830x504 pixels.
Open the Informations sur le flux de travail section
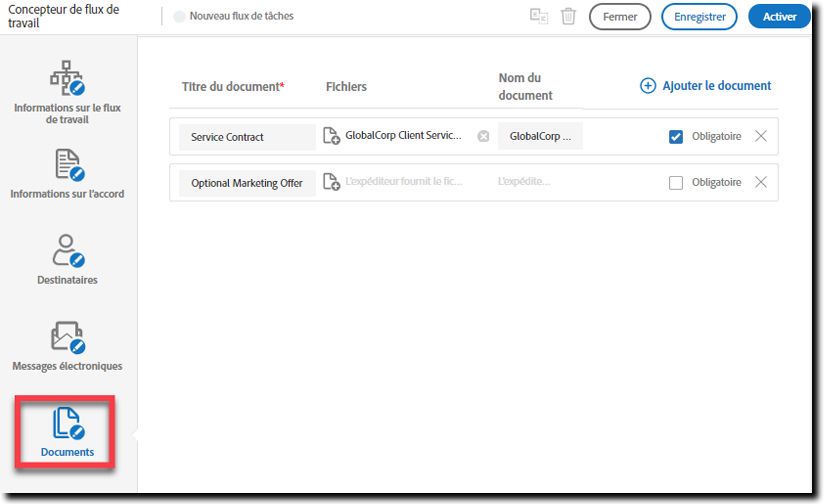(67, 93)
